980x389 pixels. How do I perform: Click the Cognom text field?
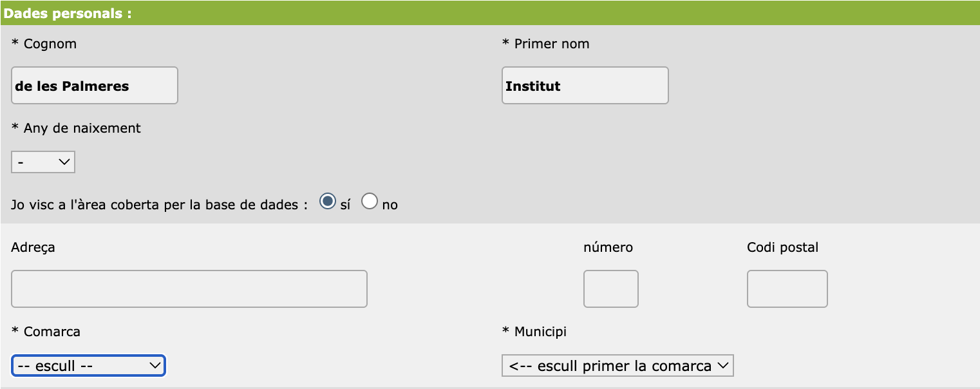coord(95,86)
